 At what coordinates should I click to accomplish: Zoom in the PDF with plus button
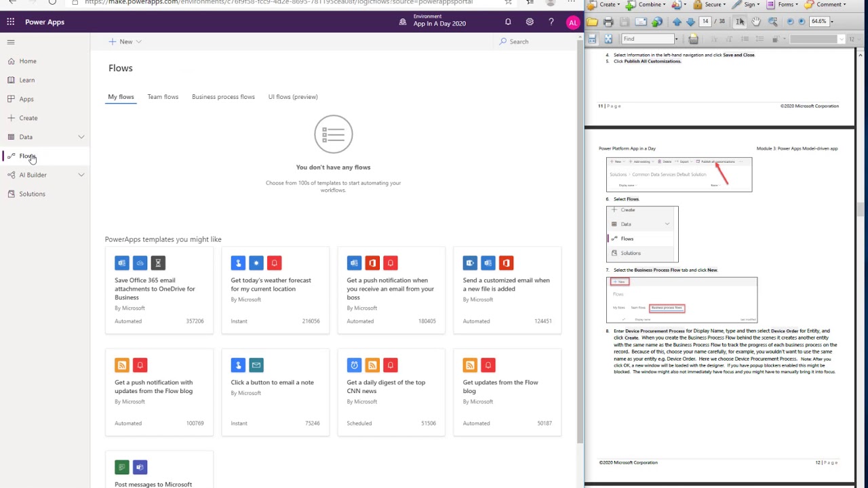click(802, 22)
